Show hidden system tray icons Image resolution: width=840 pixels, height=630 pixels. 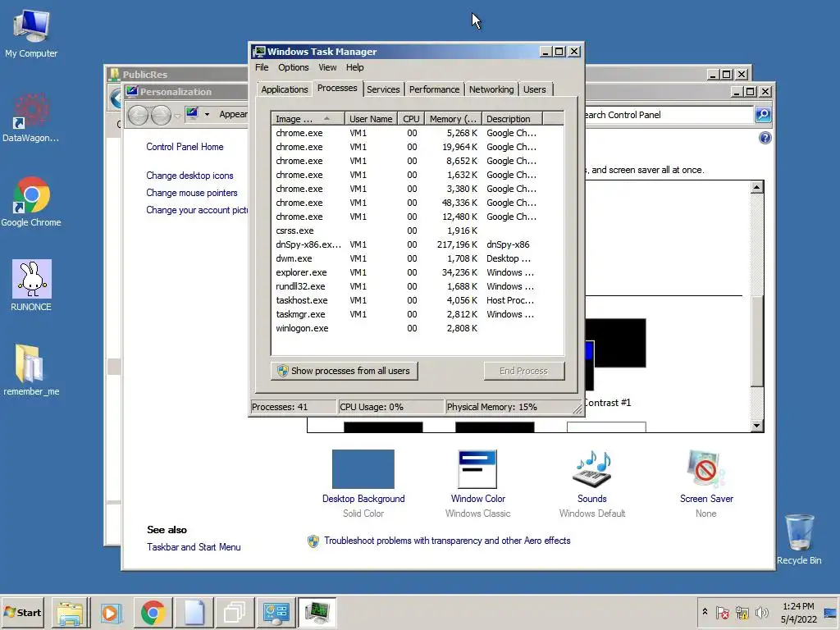point(705,612)
